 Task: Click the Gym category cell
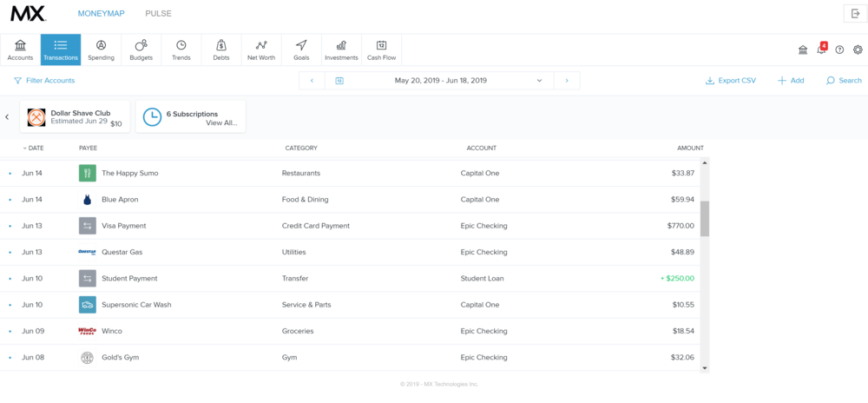tap(290, 358)
